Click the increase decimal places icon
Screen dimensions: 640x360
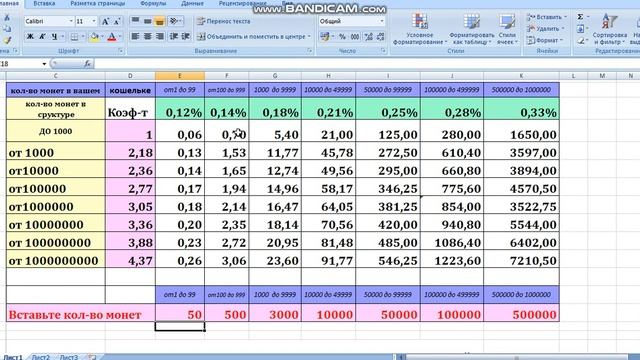tap(369, 37)
